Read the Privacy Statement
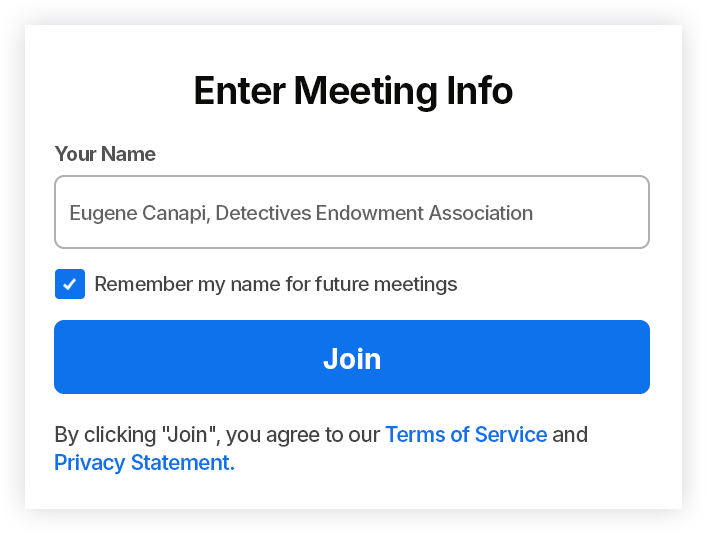 click(x=144, y=463)
